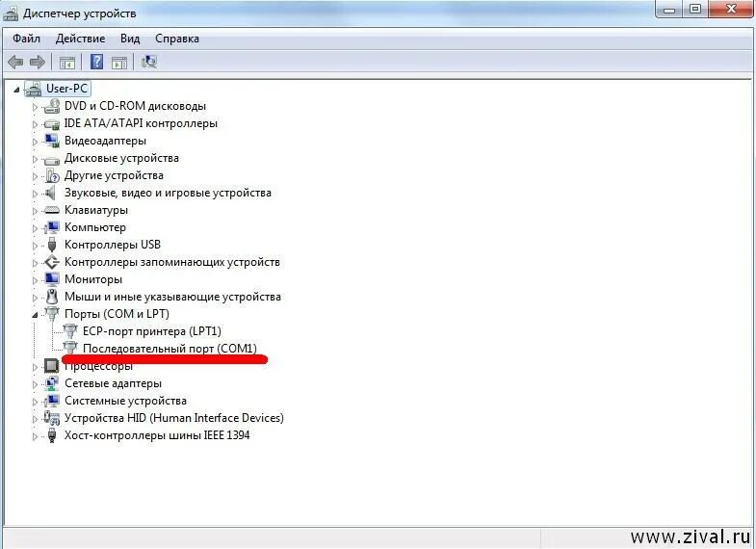
Task: Select the Системные устройства label
Action: pos(125,401)
